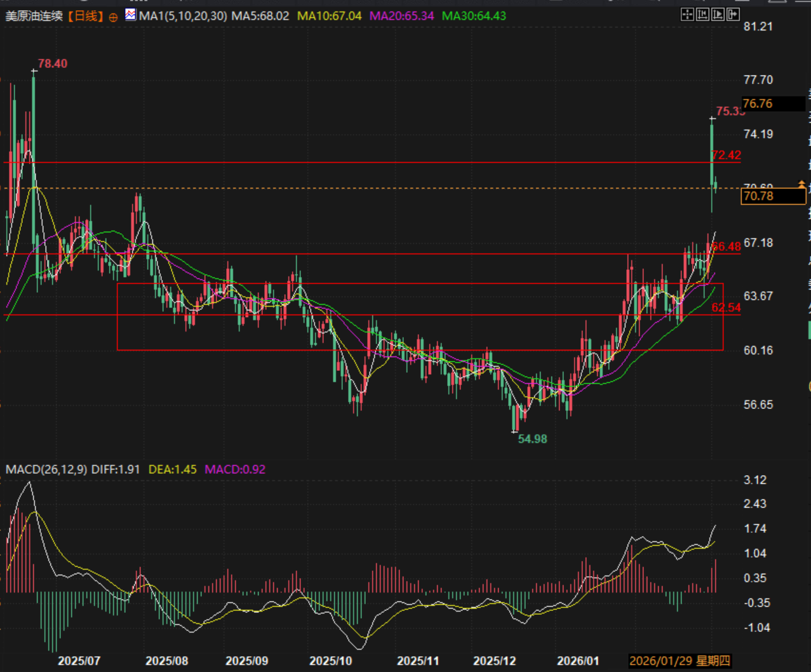
Task: Click the jump-to-start chart axis icon
Action: tap(702, 15)
